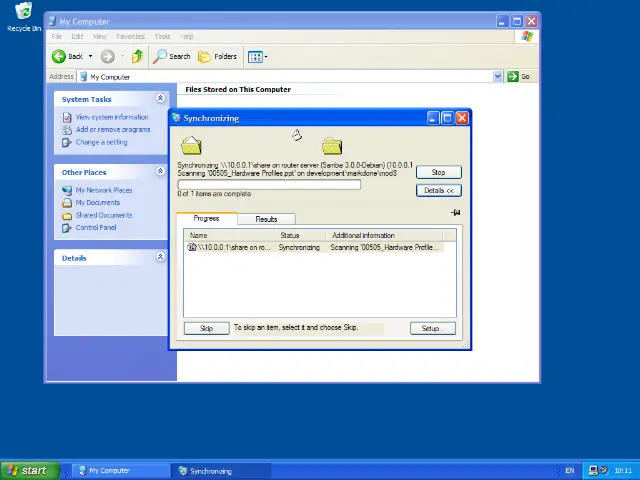The image size is (640, 480).
Task: Collapse the System Tasks panel
Action: tap(160, 99)
